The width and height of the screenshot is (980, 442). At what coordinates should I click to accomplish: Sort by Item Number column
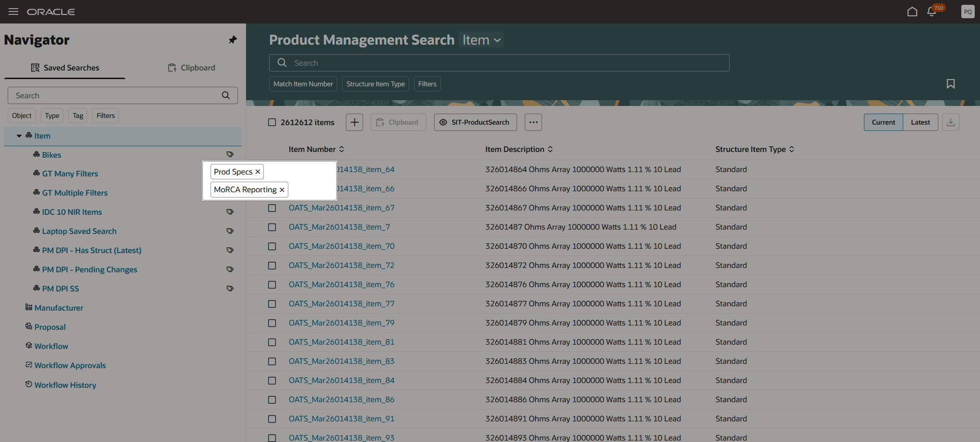click(x=342, y=150)
